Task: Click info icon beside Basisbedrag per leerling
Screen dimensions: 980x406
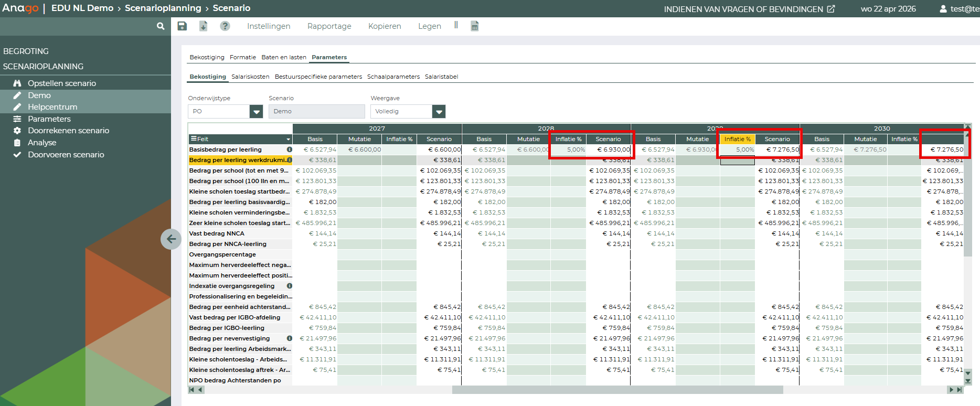Action: pyautogui.click(x=289, y=149)
